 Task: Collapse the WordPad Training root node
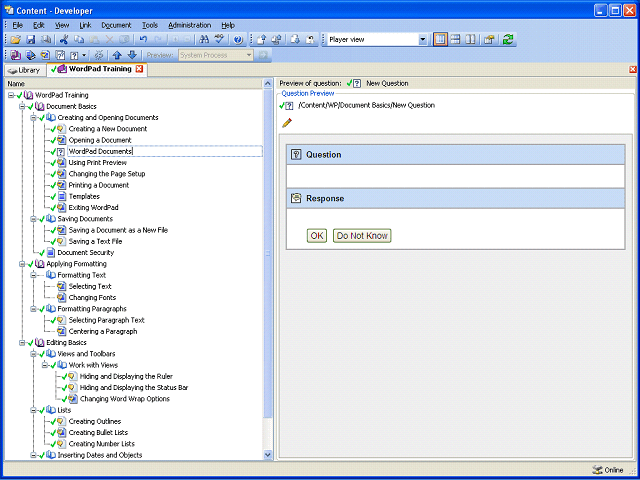pos(11,95)
